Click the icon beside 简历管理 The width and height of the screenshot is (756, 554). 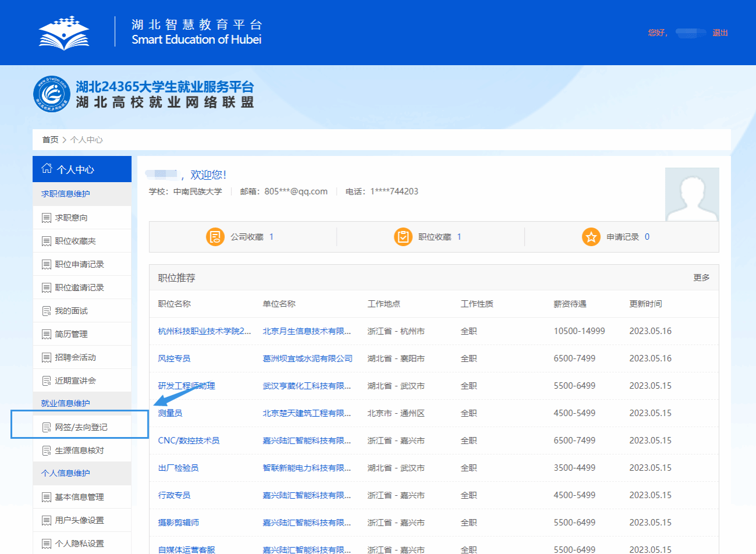click(x=47, y=334)
